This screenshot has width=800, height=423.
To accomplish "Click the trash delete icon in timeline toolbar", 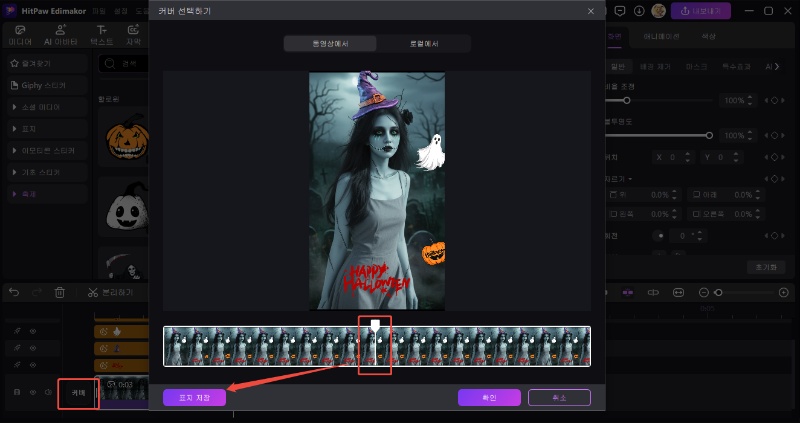I will click(x=60, y=292).
